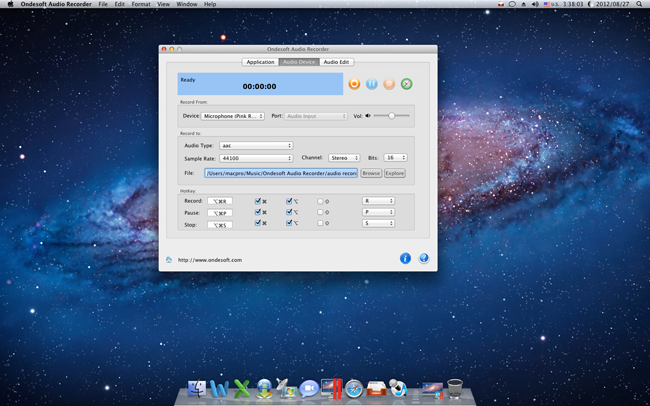The width and height of the screenshot is (650, 406).
Task: Open the Bits dropdown set to 16
Action: 395,158
